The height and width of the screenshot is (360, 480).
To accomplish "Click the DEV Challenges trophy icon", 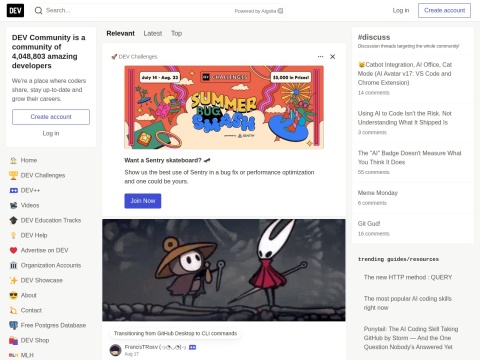I will click(13, 175).
